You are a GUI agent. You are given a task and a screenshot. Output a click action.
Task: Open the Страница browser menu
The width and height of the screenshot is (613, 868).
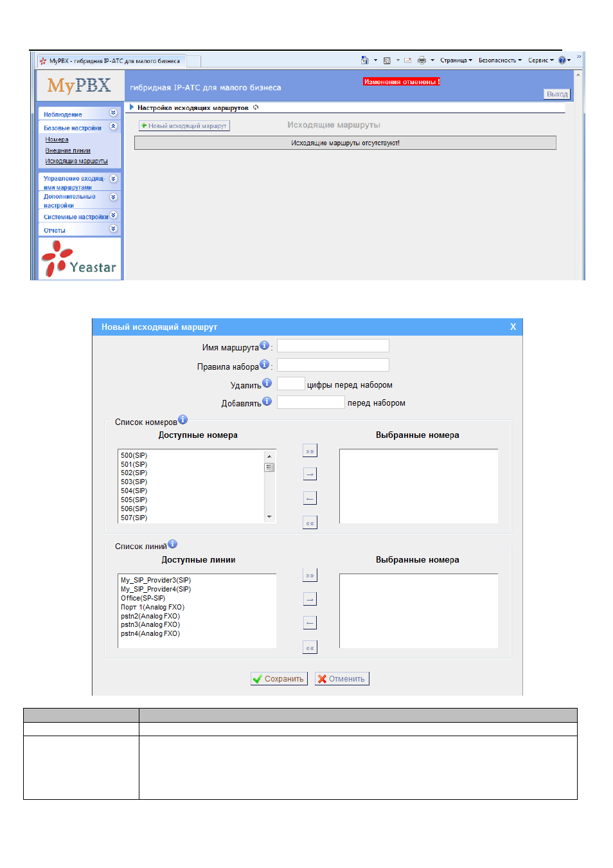[x=456, y=60]
